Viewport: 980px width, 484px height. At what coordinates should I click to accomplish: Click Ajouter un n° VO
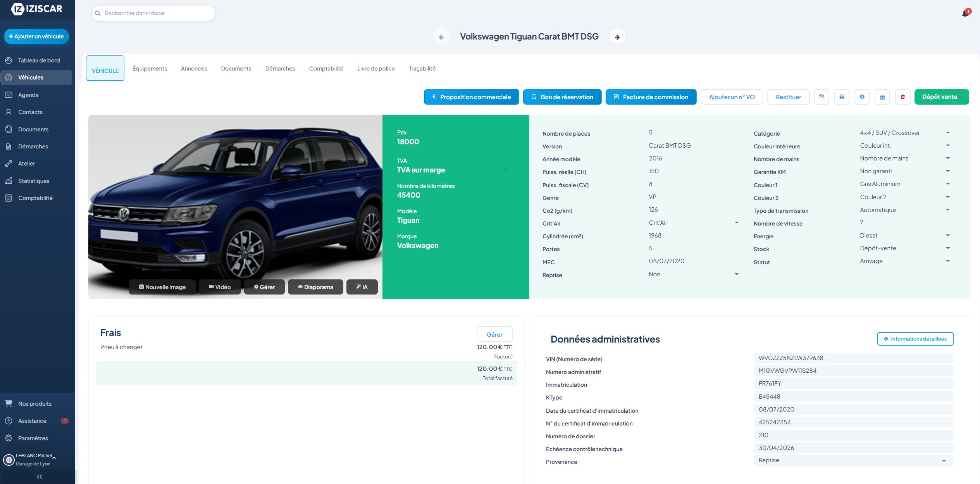coord(732,97)
